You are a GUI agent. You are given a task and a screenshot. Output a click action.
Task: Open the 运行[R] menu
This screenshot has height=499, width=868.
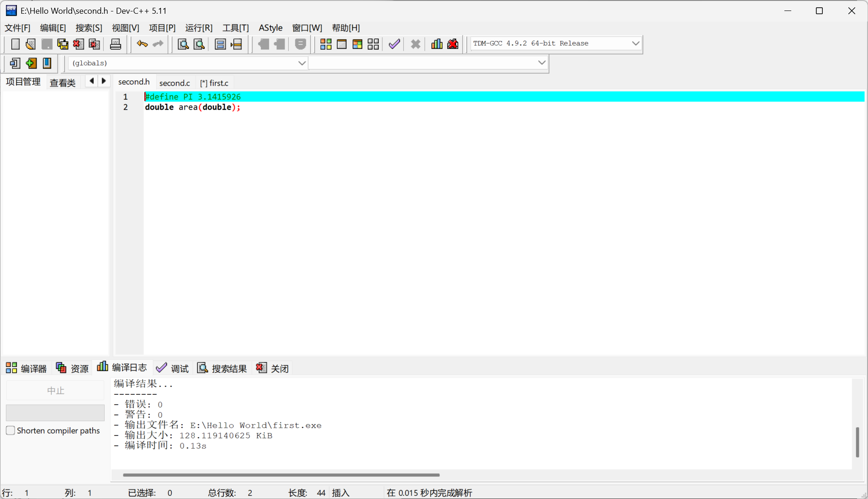199,28
